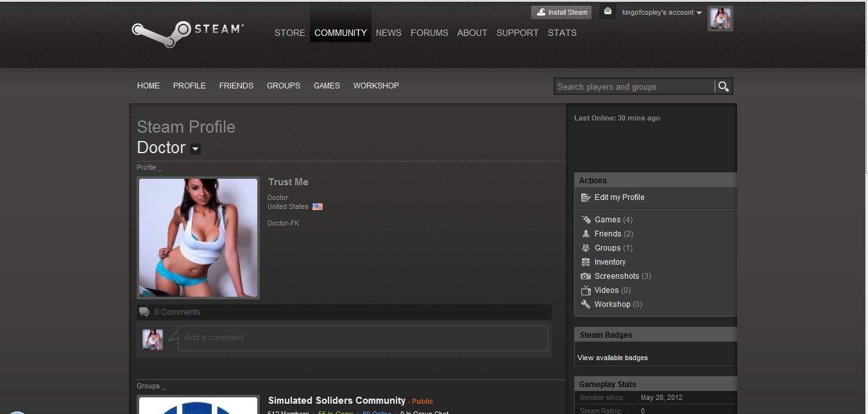Click the Edit my Profile pencil icon
This screenshot has width=868, height=414.
(x=586, y=197)
